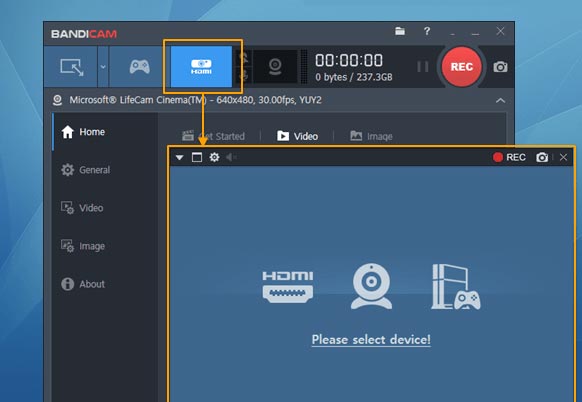The height and width of the screenshot is (402, 582).
Task: Open the output folder icon in title bar
Action: [x=400, y=31]
